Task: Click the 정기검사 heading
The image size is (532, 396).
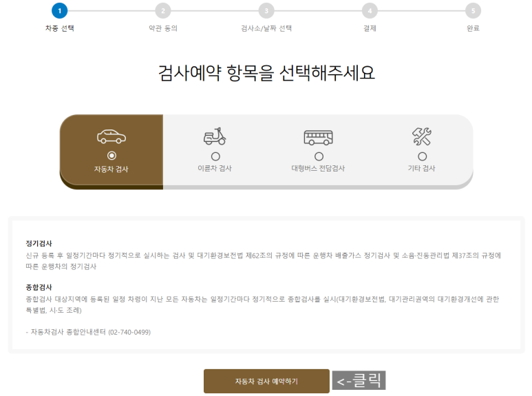Action: coord(39,244)
